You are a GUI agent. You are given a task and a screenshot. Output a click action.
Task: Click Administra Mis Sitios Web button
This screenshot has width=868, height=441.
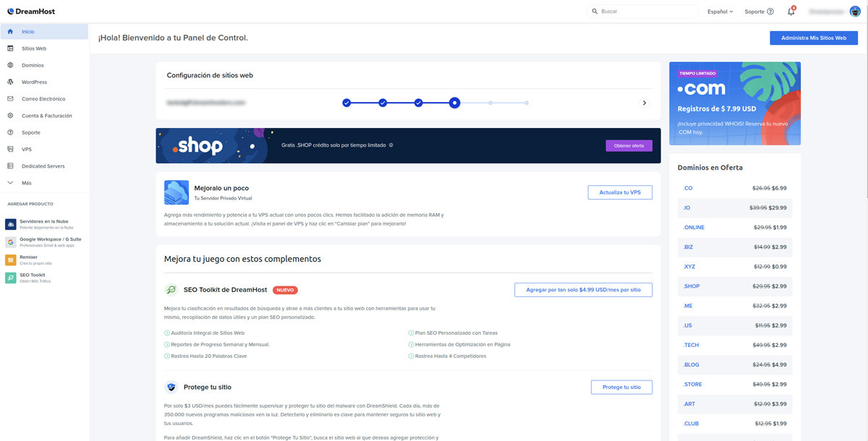click(x=813, y=38)
